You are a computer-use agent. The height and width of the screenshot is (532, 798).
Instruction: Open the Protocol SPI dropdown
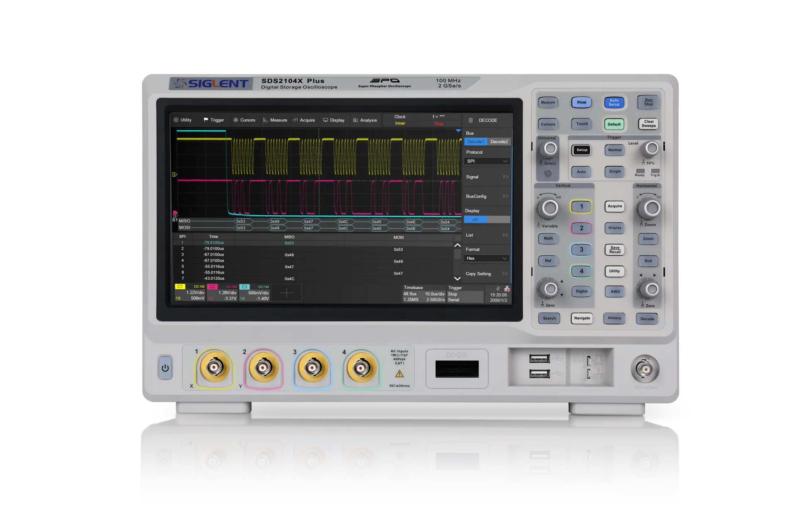[487, 161]
